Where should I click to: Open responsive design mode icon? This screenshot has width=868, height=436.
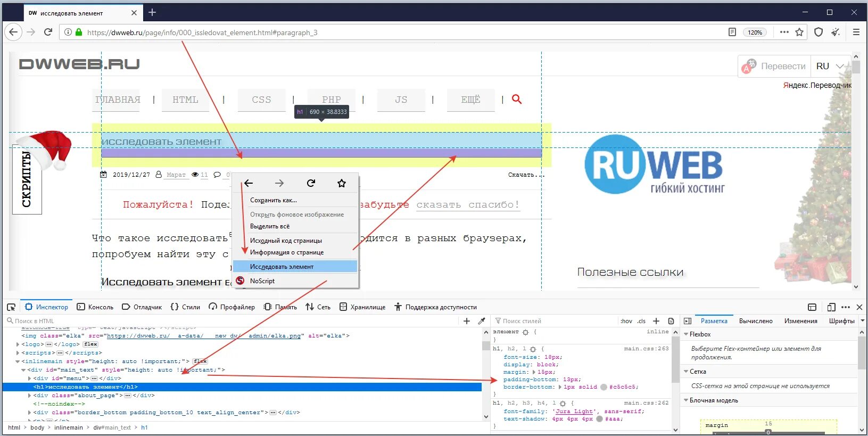tap(831, 307)
